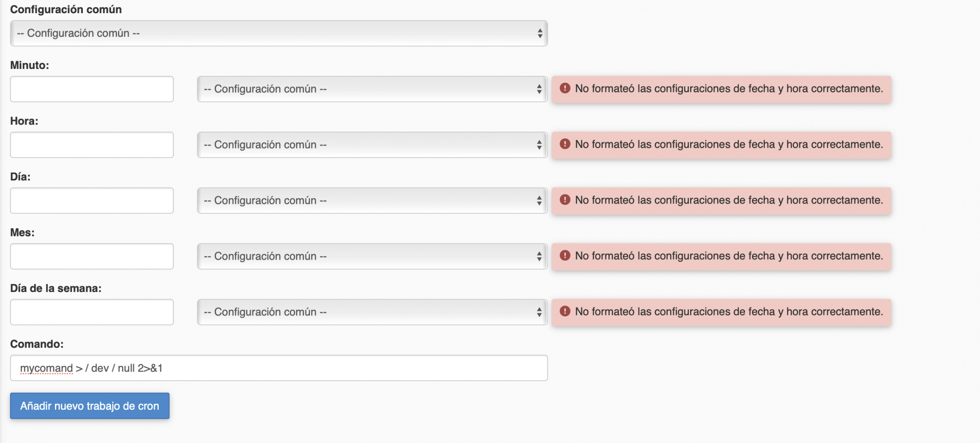Open the top Configuración común dropdown

click(279, 33)
